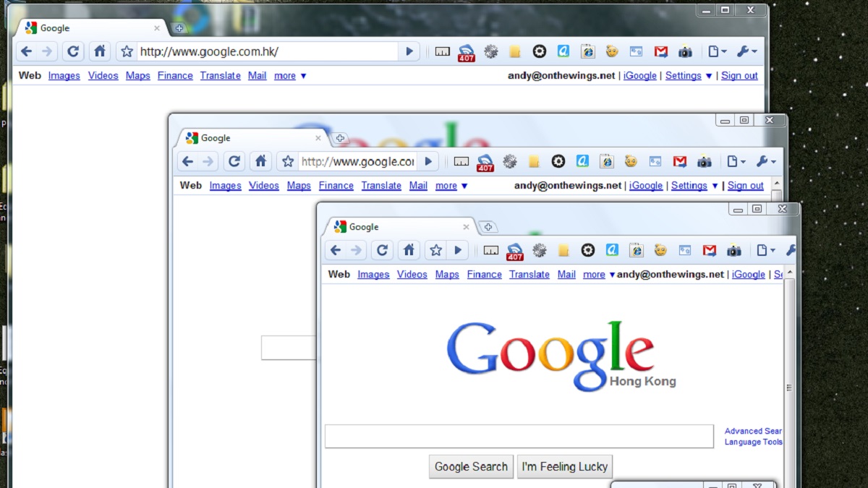
Task: Reload page in the back window
Action: click(x=72, y=51)
